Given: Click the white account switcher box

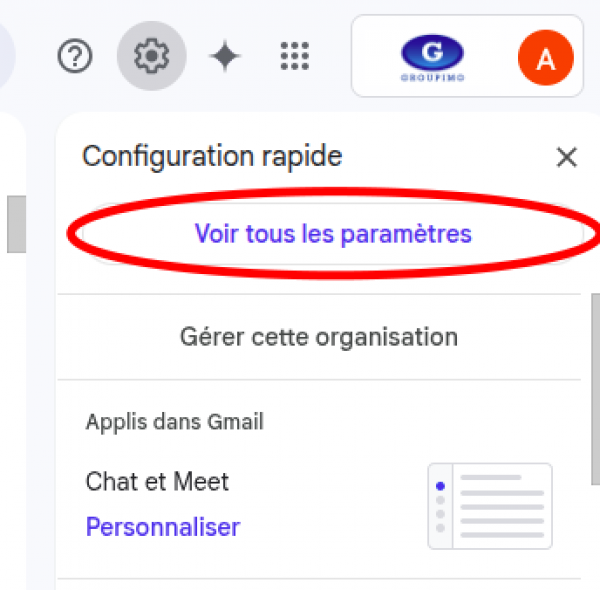Looking at the screenshot, I should [467, 56].
